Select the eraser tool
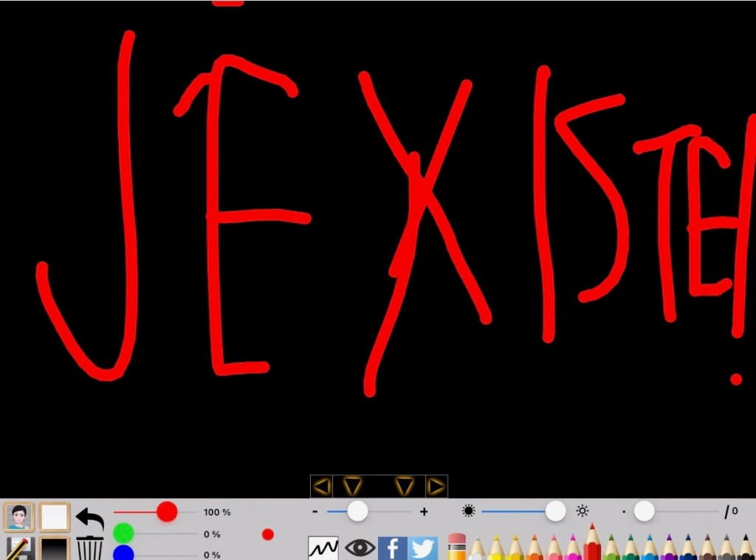The image size is (756, 560). [457, 547]
